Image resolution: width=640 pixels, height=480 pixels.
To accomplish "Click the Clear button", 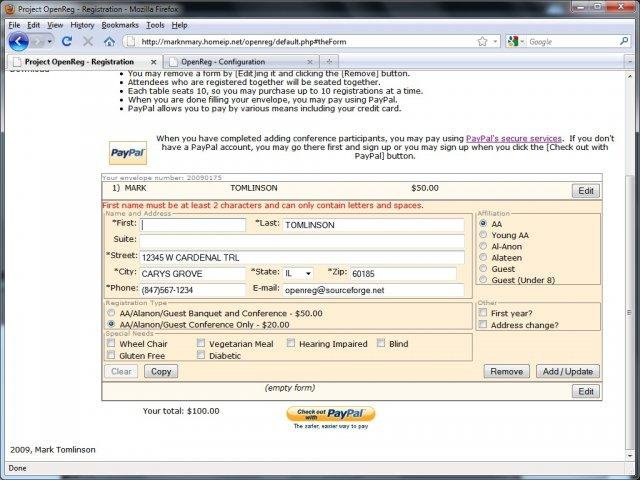I will (121, 371).
